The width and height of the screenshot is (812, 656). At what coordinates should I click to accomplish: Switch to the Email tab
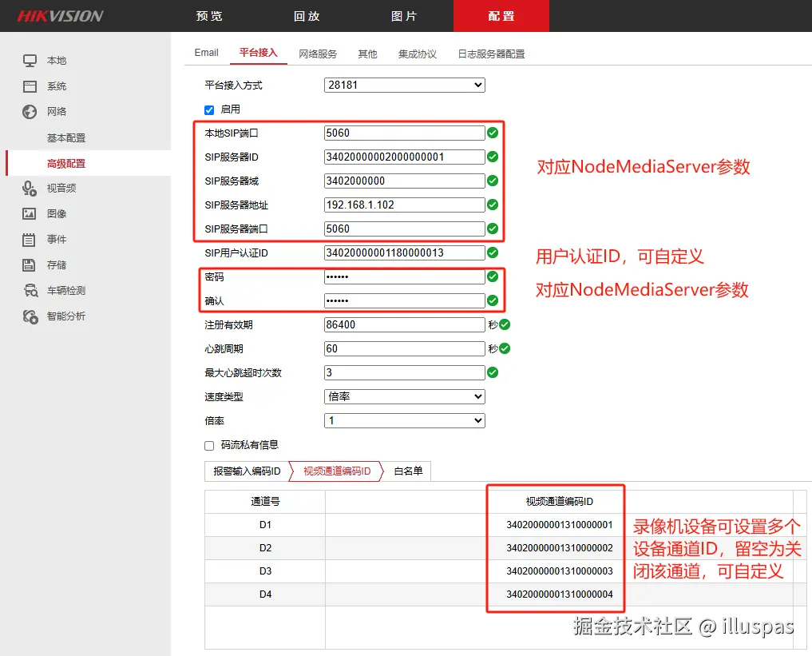[x=206, y=53]
